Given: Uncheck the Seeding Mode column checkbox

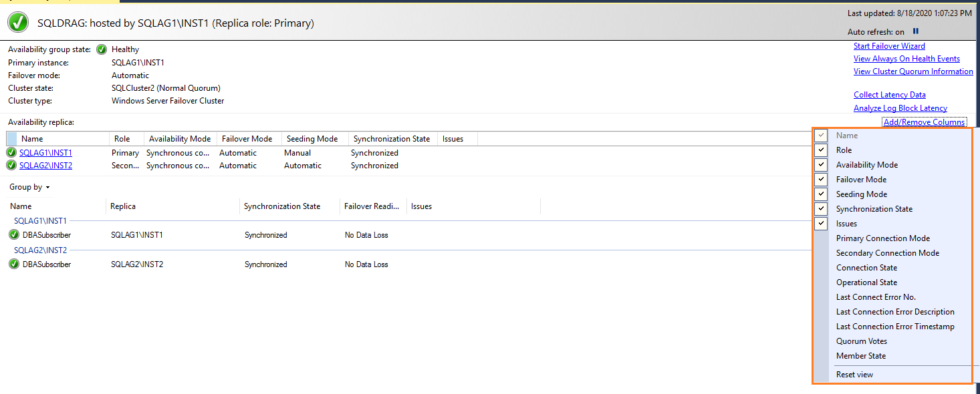Looking at the screenshot, I should click(821, 194).
